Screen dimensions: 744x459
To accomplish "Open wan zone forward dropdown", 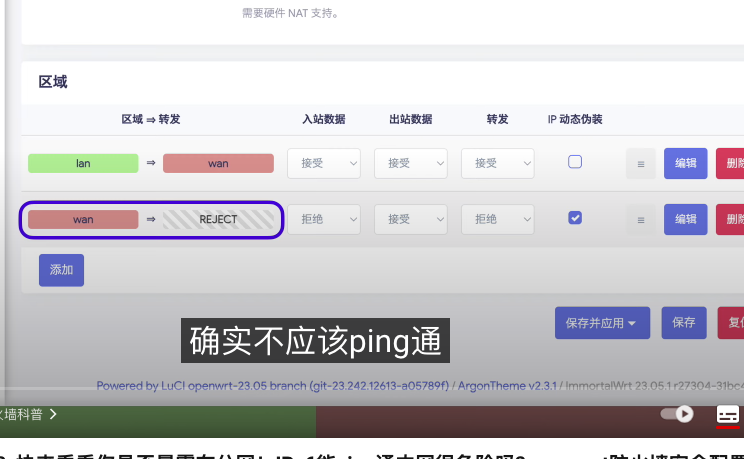I will 497,219.
